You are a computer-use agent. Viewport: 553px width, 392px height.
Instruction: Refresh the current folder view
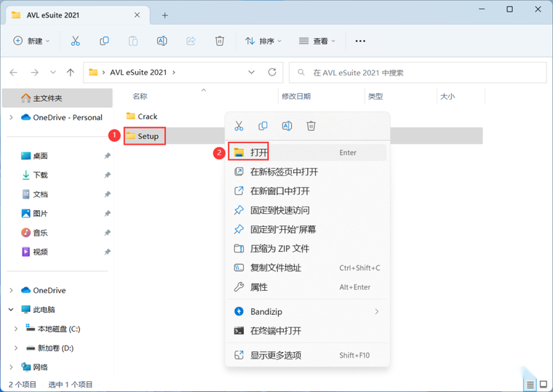[x=272, y=72]
